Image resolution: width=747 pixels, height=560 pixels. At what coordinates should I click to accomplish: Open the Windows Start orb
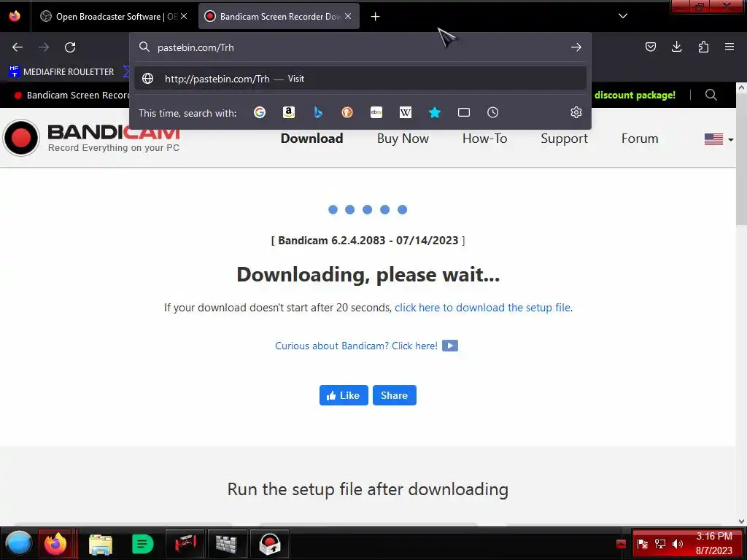tap(18, 543)
